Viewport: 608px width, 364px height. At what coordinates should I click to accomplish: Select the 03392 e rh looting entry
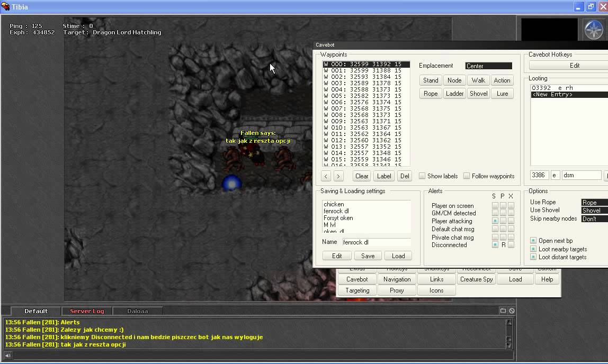click(x=569, y=88)
